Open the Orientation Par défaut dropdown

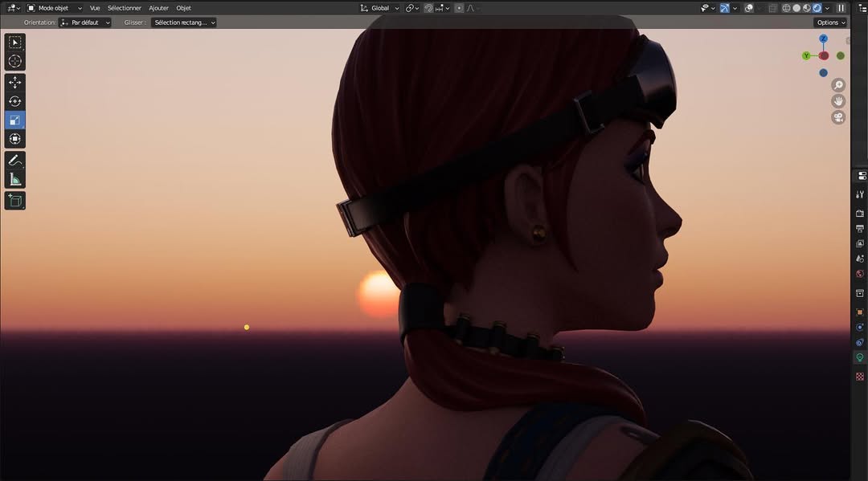pos(84,22)
